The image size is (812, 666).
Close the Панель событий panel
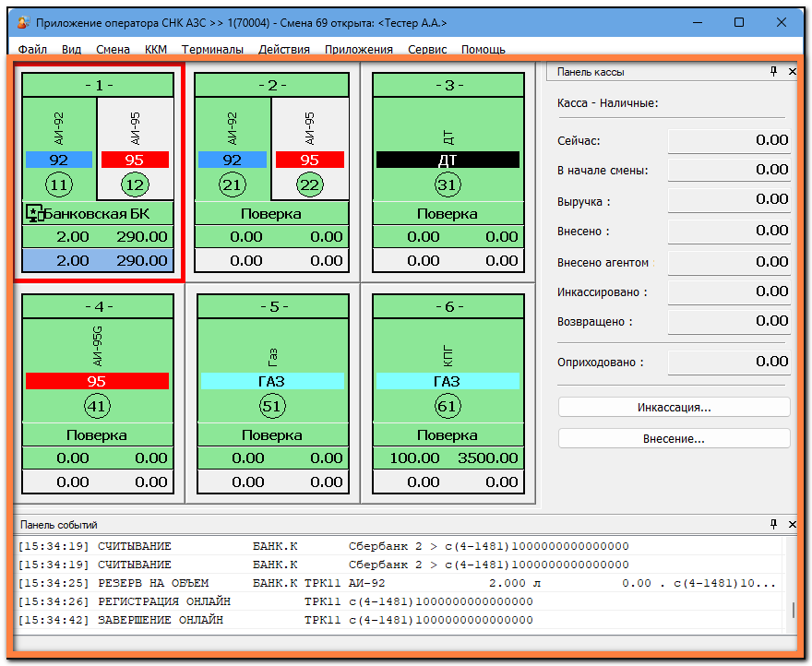[793, 524]
